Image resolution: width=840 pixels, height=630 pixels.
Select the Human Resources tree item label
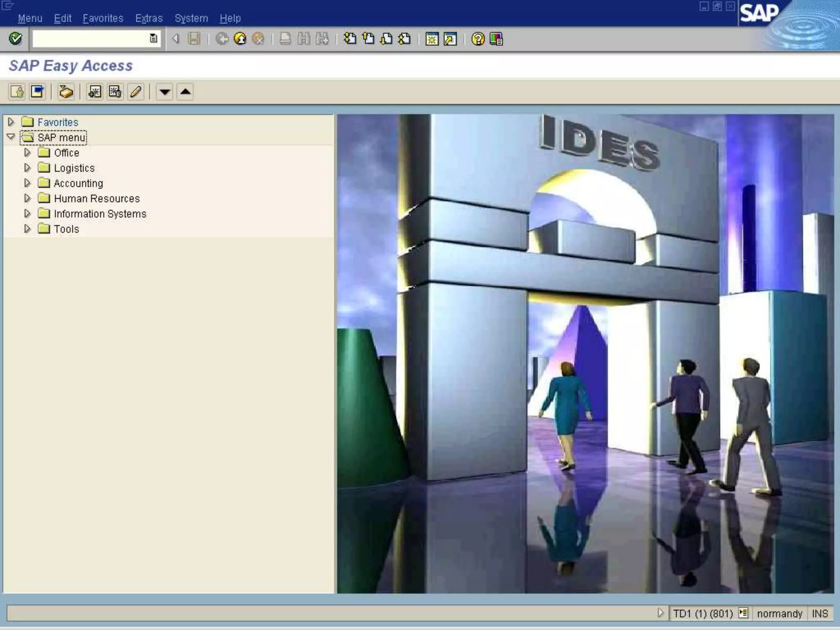coord(97,199)
